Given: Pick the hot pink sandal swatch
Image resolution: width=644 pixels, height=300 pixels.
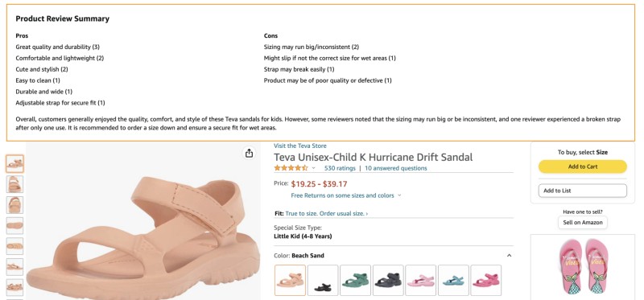Looking at the screenshot, I should tap(486, 281).
